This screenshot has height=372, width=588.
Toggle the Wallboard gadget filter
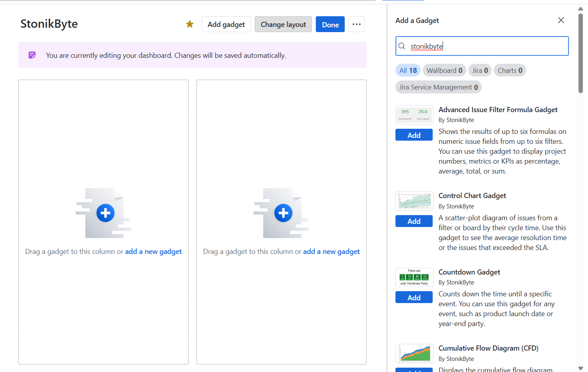click(x=444, y=70)
